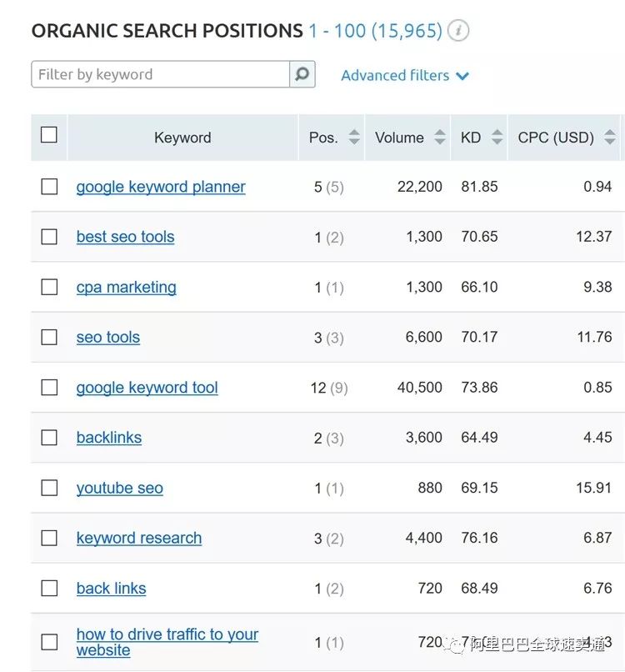Expand the Advanced filters dropdown
625x672 pixels.
pos(405,75)
